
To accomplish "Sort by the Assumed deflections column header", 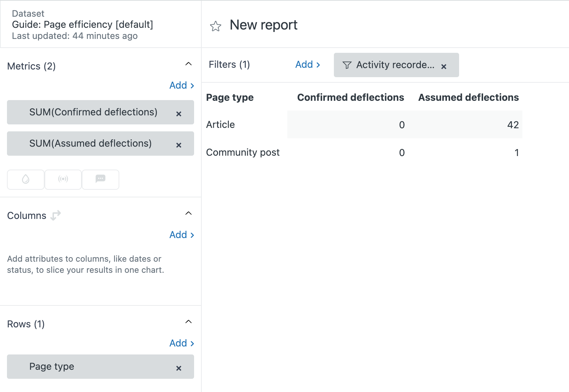I will (468, 98).
